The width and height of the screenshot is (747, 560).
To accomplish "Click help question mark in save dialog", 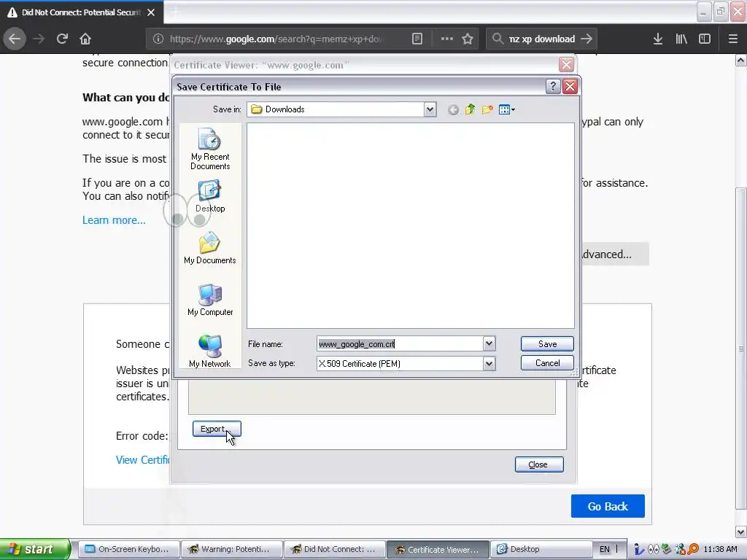I will (553, 86).
